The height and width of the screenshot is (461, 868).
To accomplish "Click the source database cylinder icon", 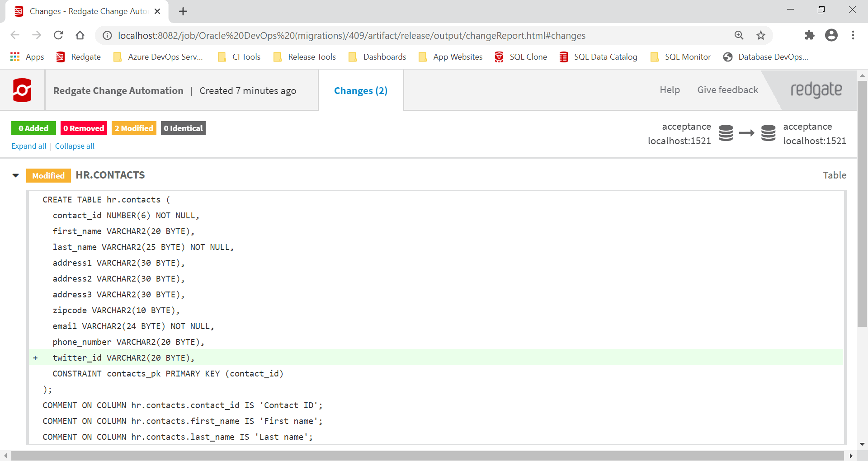I will tap(726, 133).
